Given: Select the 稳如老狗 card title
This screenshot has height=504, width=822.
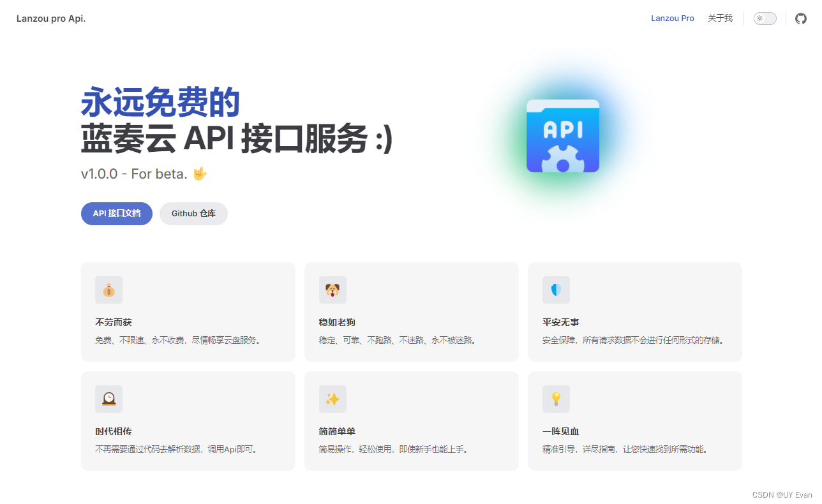Looking at the screenshot, I should pyautogui.click(x=337, y=323).
